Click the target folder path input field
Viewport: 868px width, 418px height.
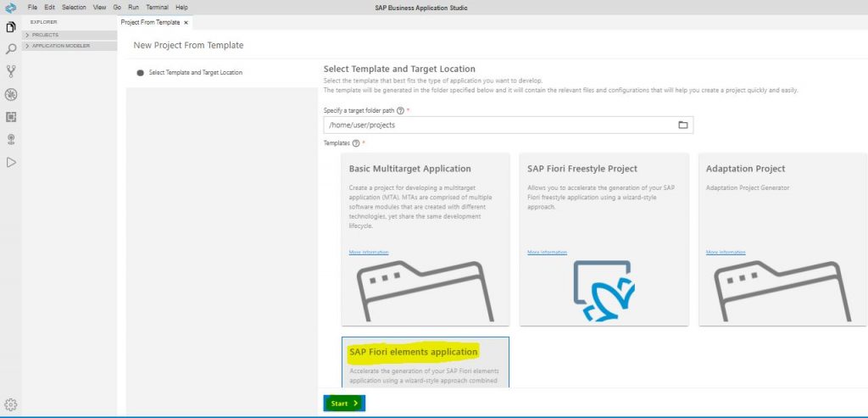click(509, 125)
